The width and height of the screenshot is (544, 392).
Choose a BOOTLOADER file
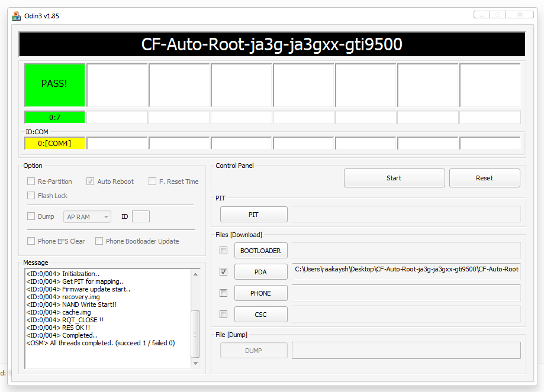(260, 251)
